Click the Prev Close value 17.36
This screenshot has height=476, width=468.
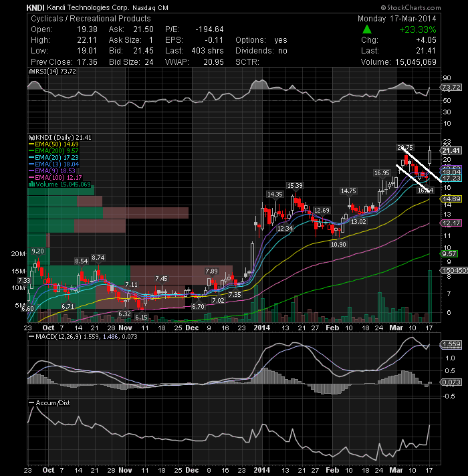(x=87, y=62)
